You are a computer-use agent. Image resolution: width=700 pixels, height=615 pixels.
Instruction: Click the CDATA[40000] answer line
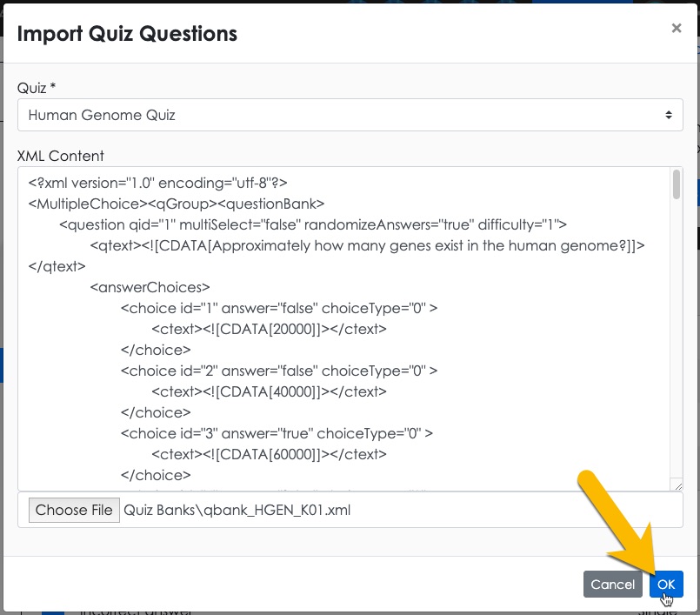269,391
